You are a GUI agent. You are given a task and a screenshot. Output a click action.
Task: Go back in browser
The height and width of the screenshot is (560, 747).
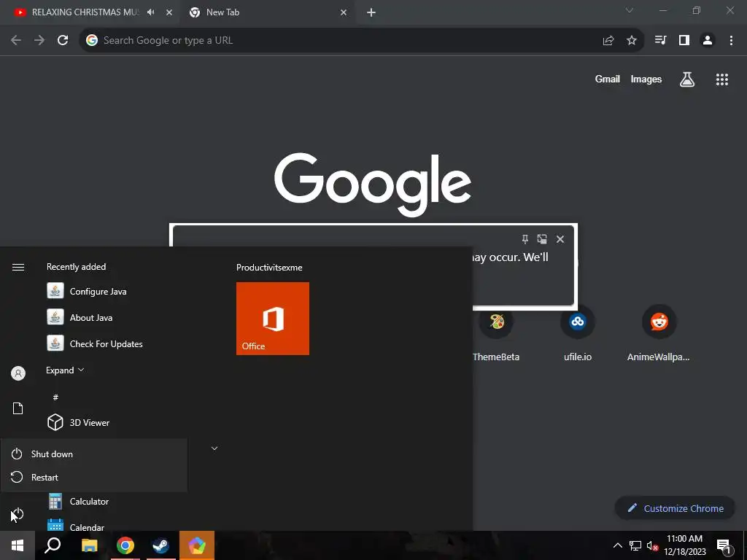coord(16,41)
